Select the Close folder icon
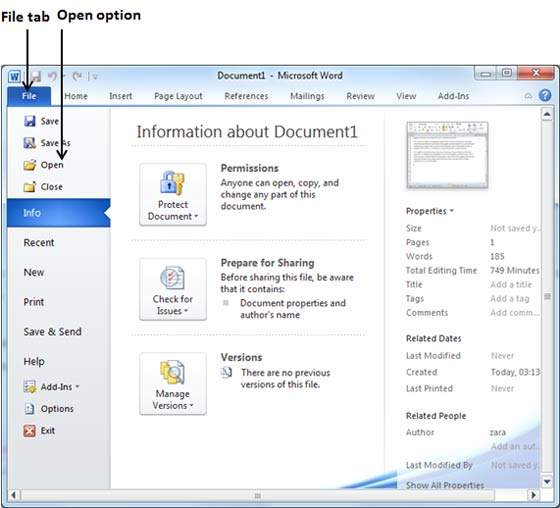560x508 pixels. [x=30, y=186]
